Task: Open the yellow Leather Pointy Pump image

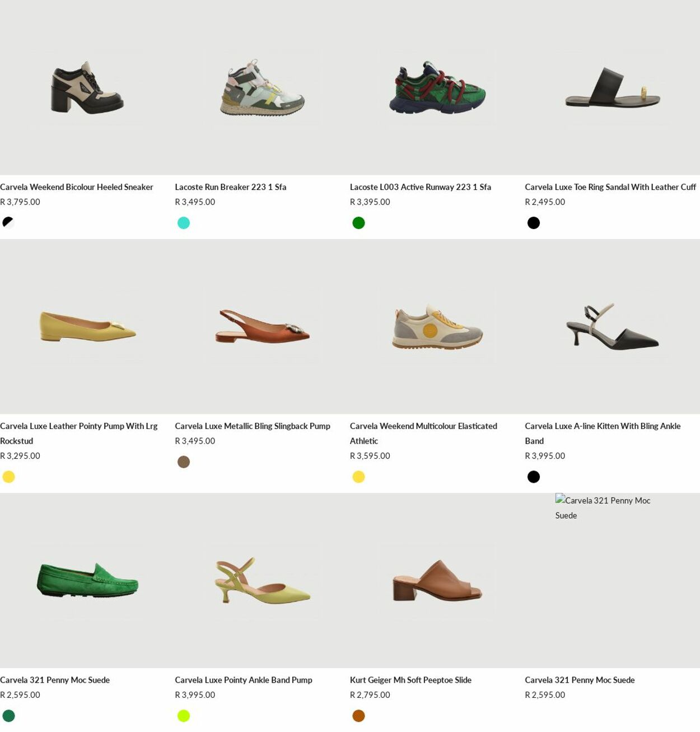Action: [x=87, y=327]
